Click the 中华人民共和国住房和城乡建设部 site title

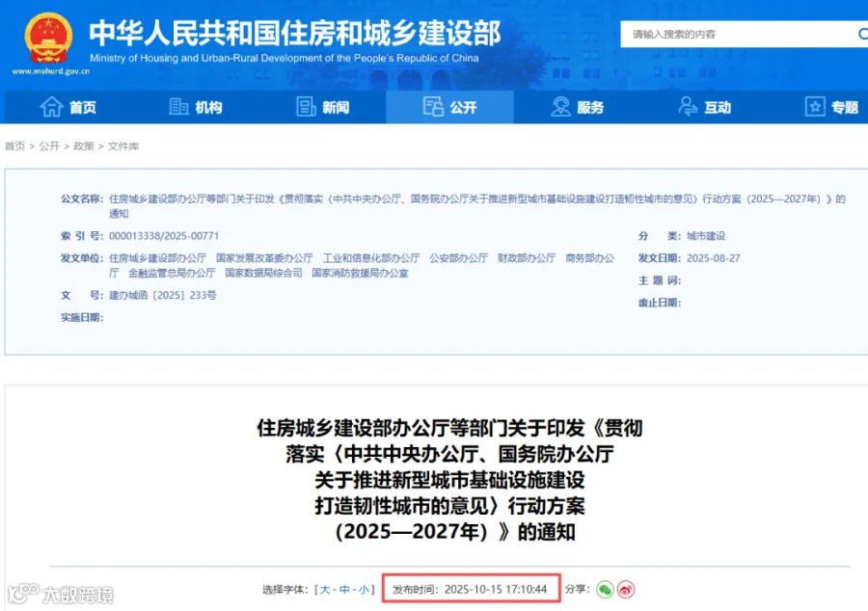(295, 33)
